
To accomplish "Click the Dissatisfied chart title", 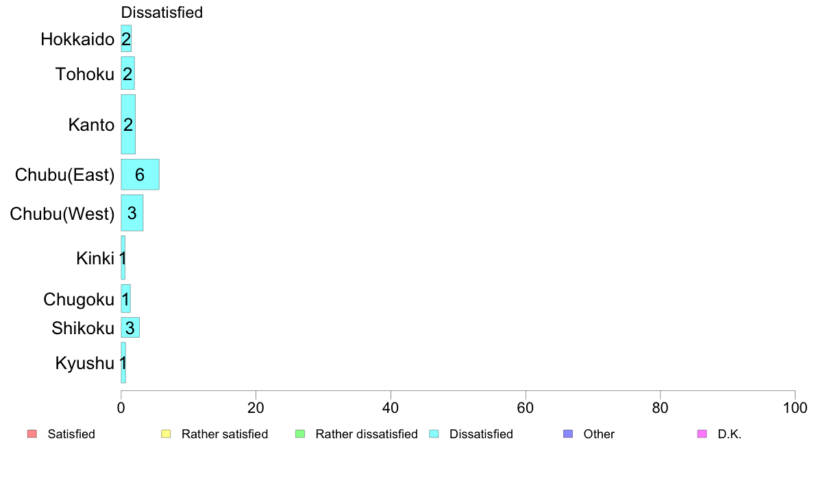I will [x=162, y=12].
